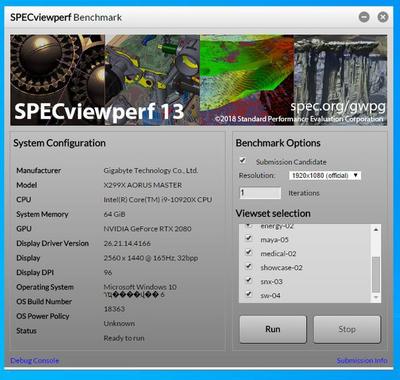This screenshot has height=380, width=400.
Task: Click the Iterations input field
Action: pos(260,193)
